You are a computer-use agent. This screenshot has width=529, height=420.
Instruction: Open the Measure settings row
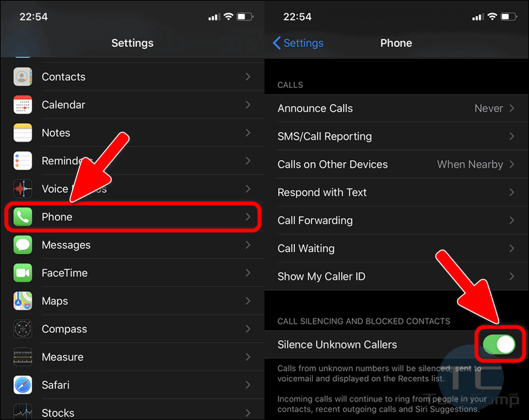(x=132, y=357)
